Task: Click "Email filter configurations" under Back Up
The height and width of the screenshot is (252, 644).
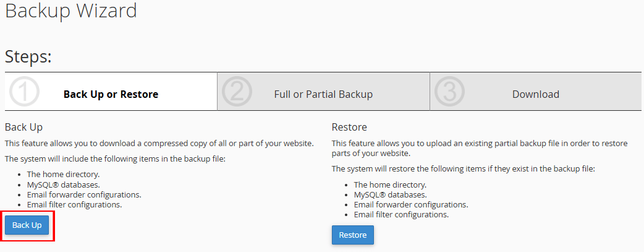Action: 74,204
